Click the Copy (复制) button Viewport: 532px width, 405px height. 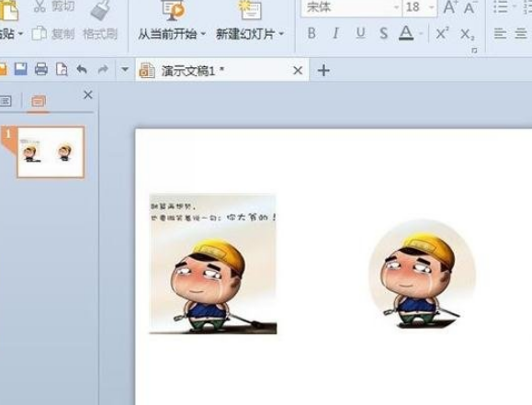(x=53, y=34)
